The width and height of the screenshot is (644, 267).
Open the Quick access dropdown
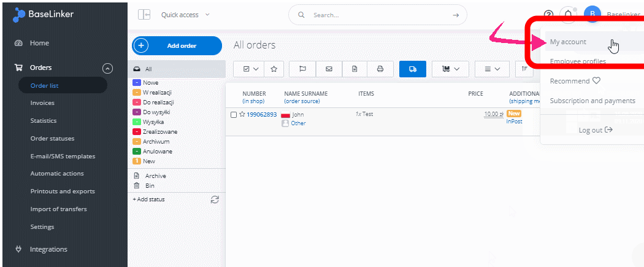(x=185, y=15)
